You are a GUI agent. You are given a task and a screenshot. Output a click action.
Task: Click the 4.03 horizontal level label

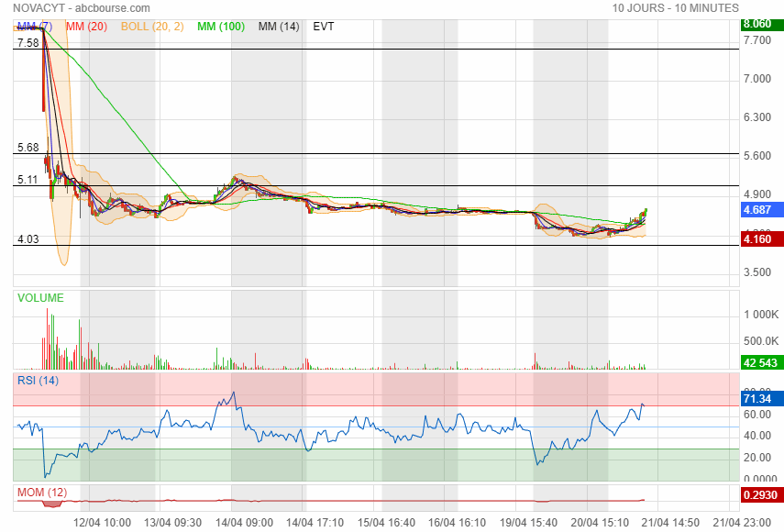pos(28,239)
